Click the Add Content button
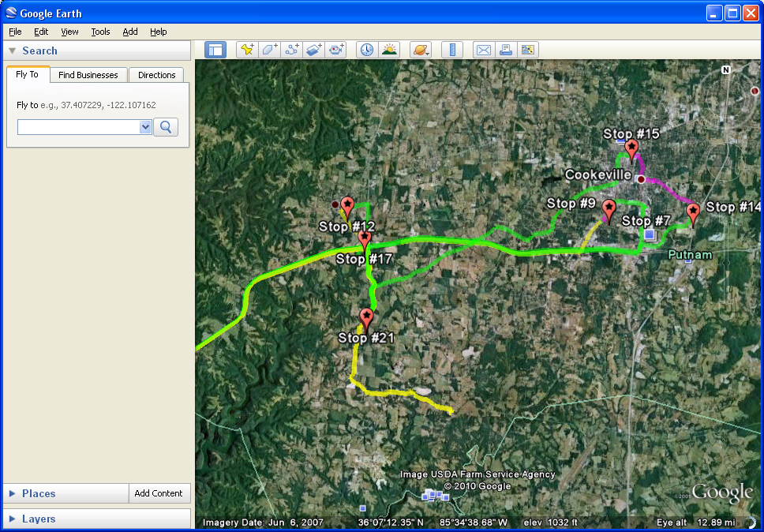 (x=159, y=493)
